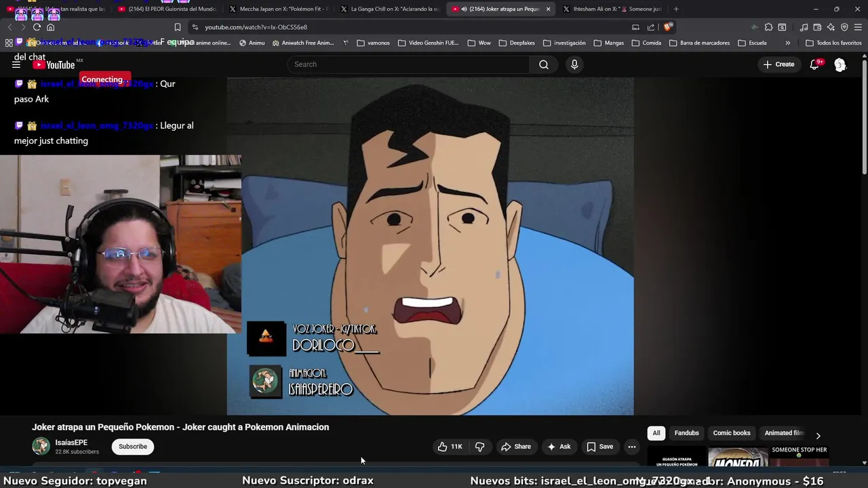Open Brave playlist music note icon
Image resolution: width=868 pixels, height=488 pixels.
(804, 27)
